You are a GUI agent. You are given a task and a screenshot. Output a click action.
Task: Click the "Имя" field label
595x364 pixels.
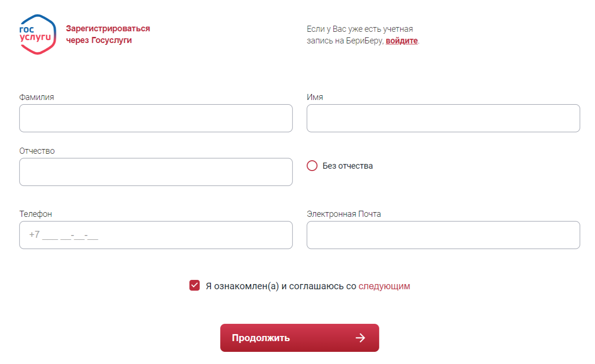point(315,97)
